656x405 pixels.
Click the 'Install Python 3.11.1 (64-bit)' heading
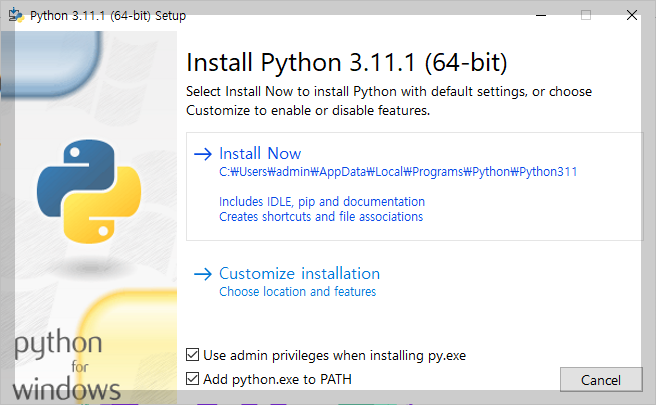346,63
